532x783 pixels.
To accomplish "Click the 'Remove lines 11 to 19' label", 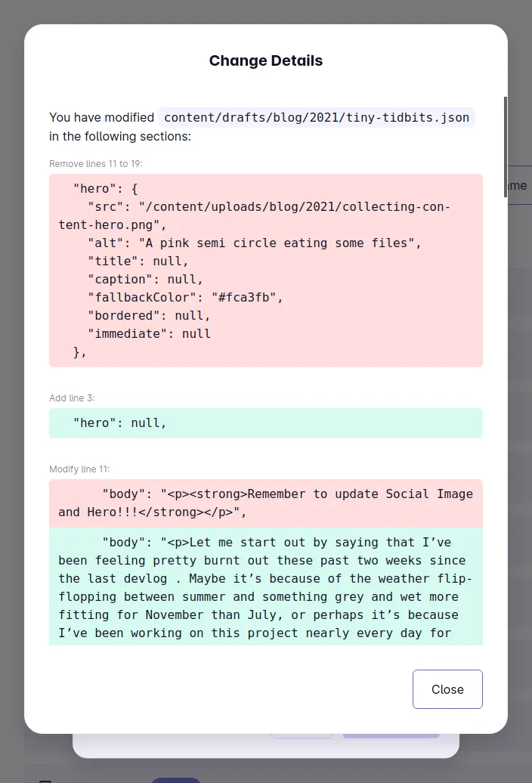I will tap(95, 164).
